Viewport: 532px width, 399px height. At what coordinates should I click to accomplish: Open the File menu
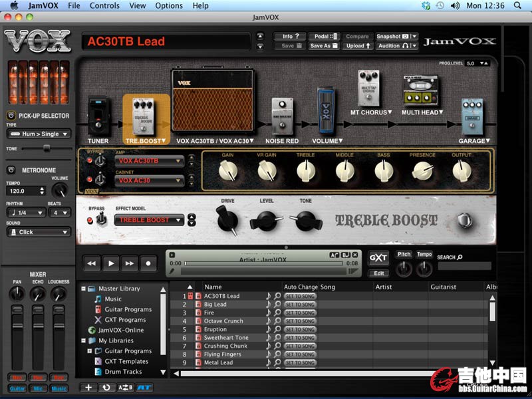74,5
